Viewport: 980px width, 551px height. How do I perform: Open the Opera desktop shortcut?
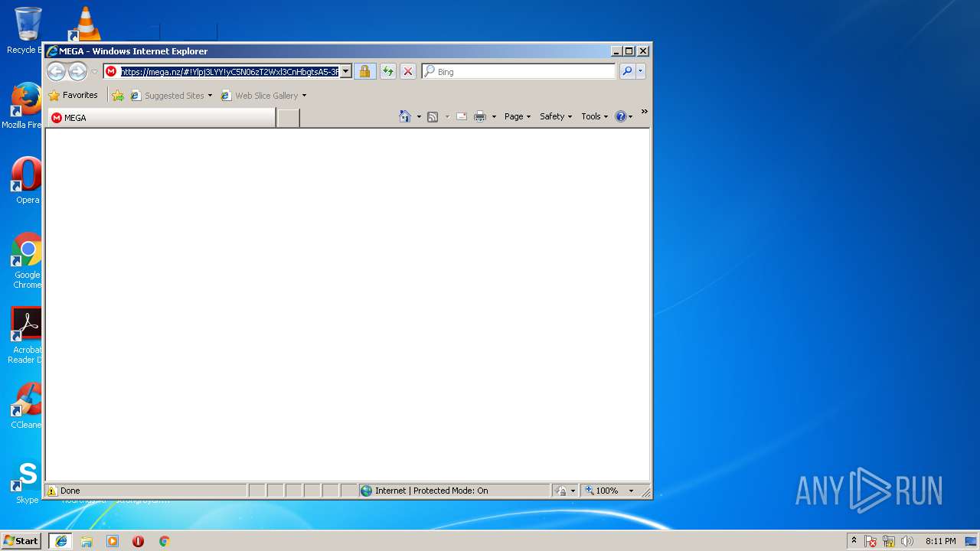[27, 181]
